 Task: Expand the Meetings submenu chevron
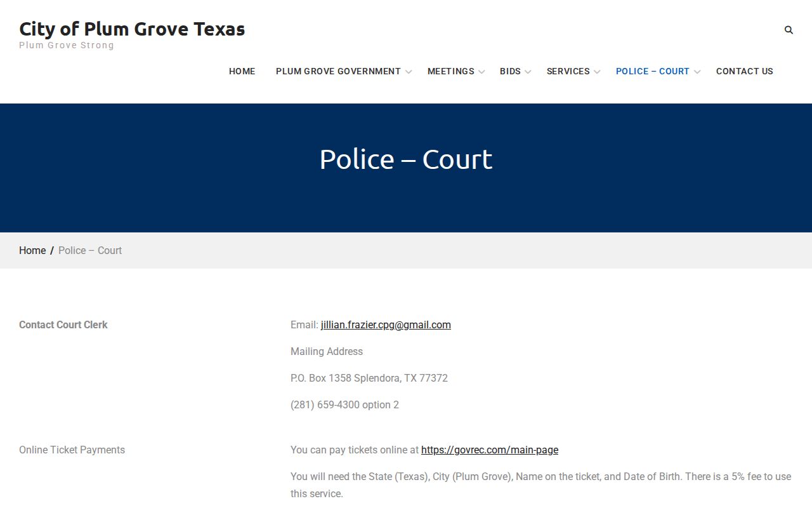[x=481, y=72]
